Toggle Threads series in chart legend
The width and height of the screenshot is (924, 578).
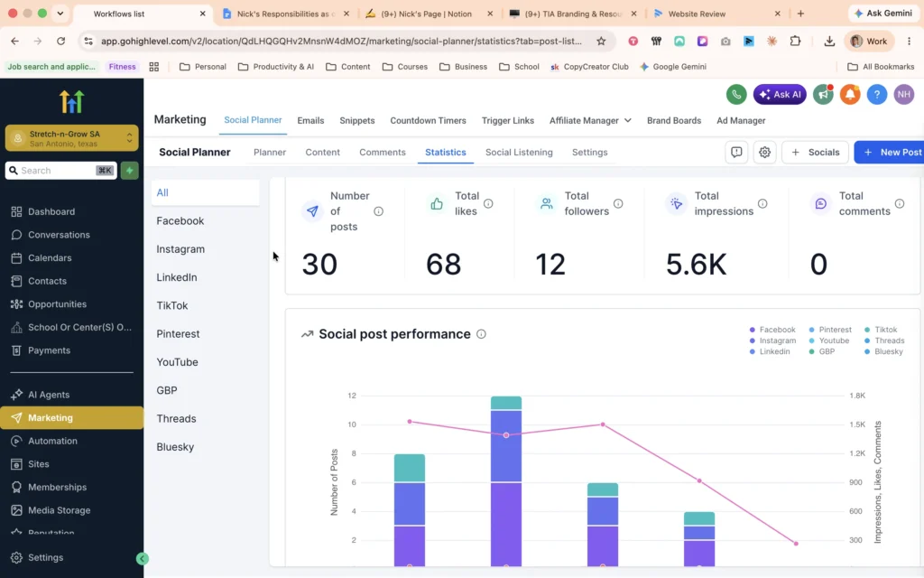coord(884,340)
